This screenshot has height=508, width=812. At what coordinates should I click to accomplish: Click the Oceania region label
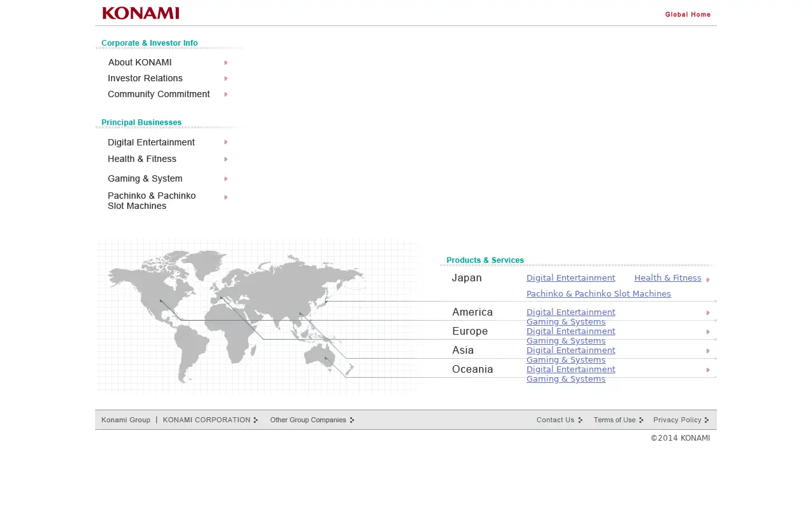473,369
